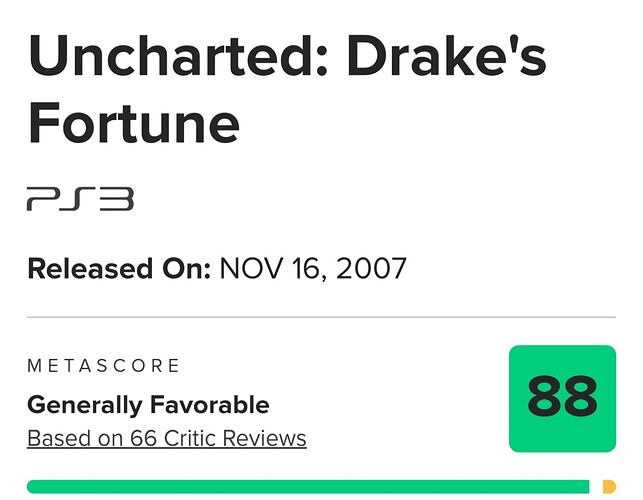Click the PS3 platform logo

(80, 199)
